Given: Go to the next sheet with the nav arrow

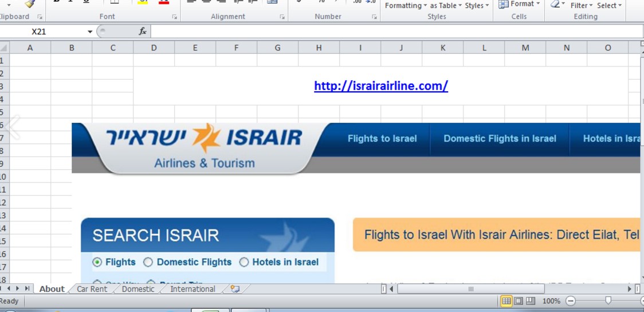Looking at the screenshot, I should [17, 288].
